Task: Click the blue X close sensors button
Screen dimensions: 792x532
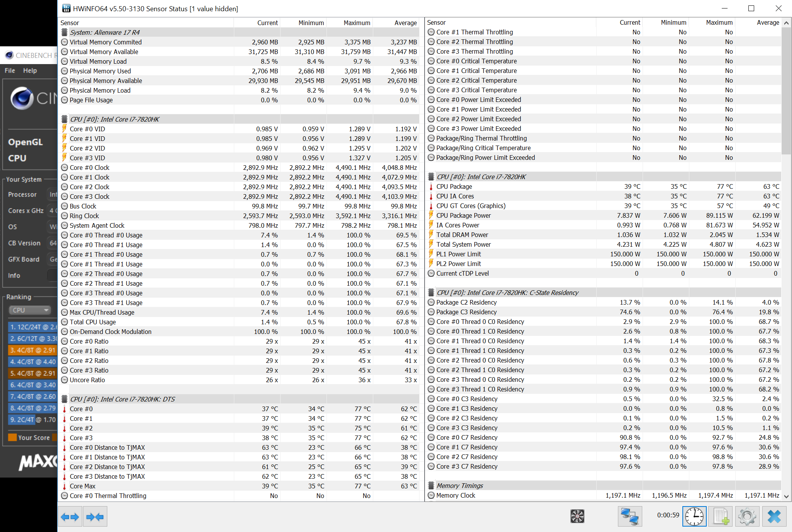Action: point(774,516)
